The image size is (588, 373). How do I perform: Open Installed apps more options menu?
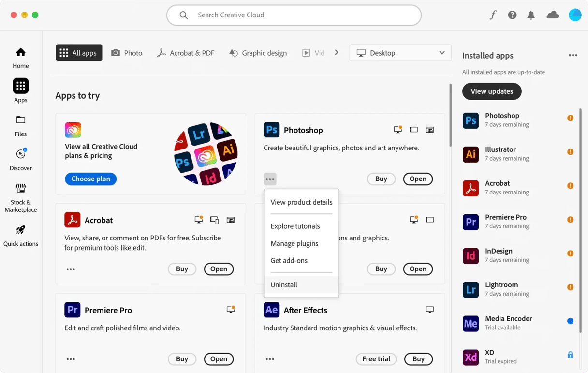coord(573,55)
